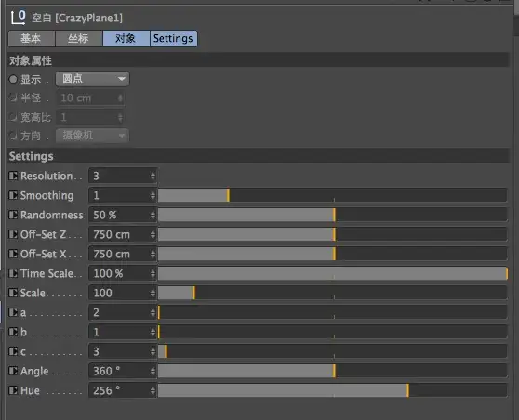This screenshot has width=519, height=420.
Task: Click the value field for parameter c
Action: (123, 351)
